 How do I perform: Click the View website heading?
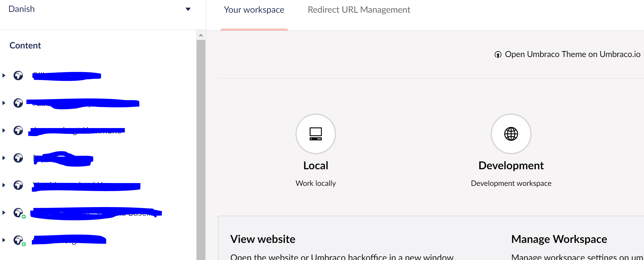[x=263, y=239]
